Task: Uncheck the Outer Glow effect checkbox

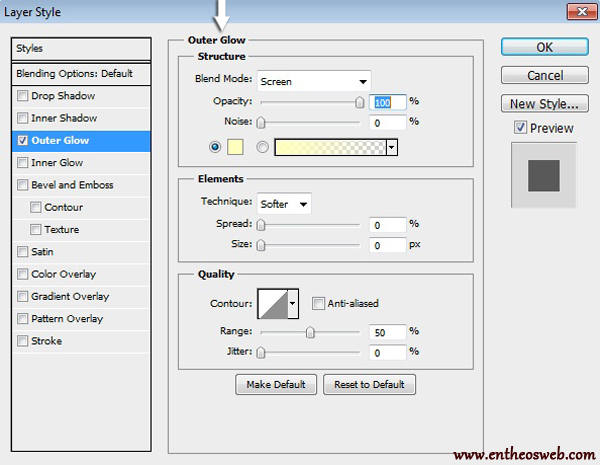Action: point(23,141)
